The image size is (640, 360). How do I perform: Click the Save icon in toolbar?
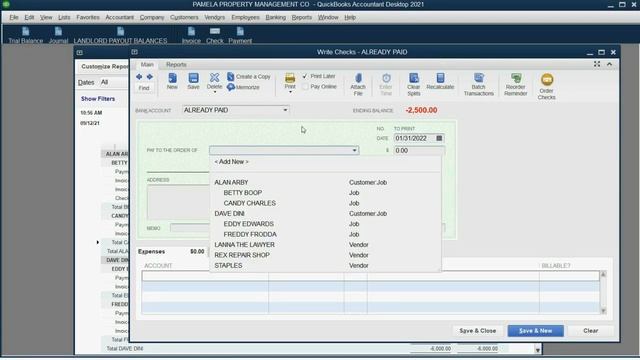point(193,81)
